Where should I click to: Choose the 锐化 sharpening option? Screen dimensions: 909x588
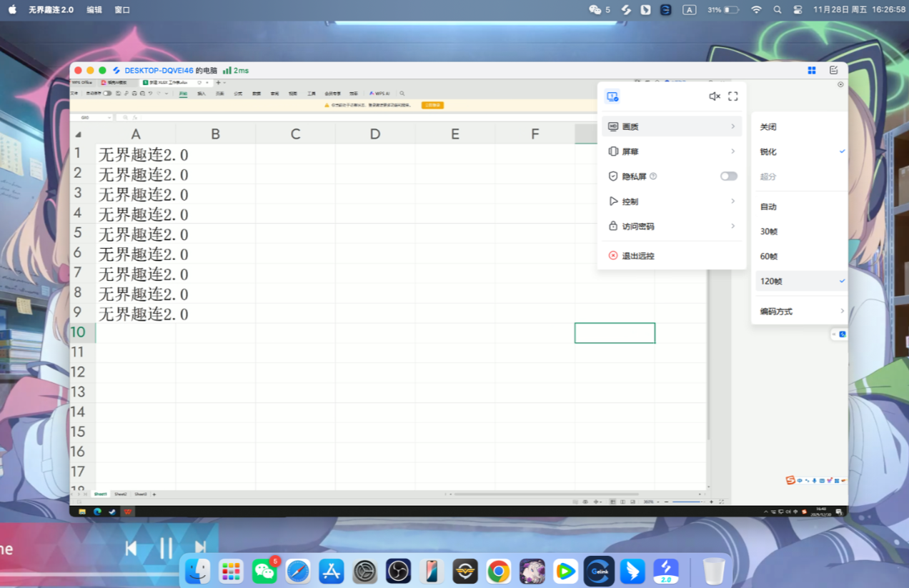[x=768, y=152]
